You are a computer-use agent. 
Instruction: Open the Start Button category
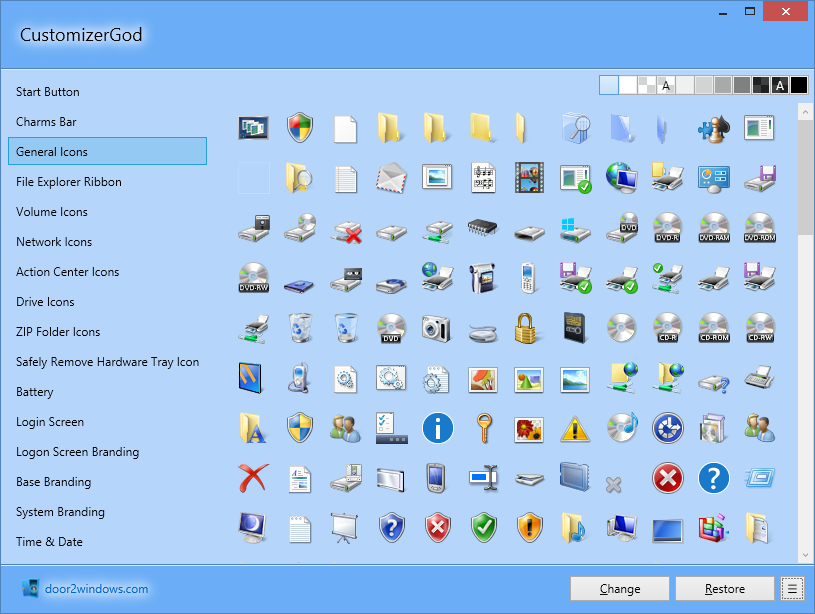[48, 92]
